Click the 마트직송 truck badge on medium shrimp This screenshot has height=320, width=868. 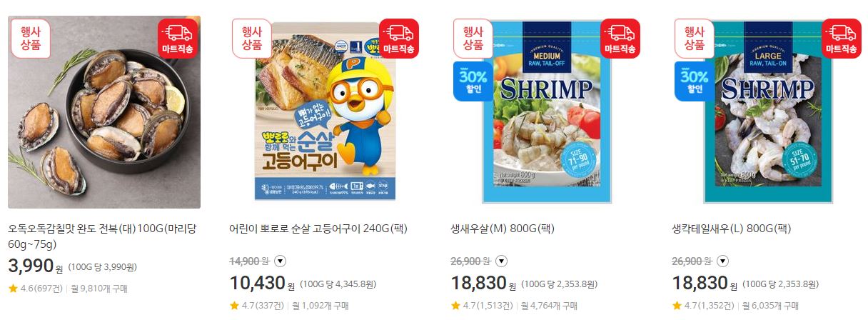(620, 38)
